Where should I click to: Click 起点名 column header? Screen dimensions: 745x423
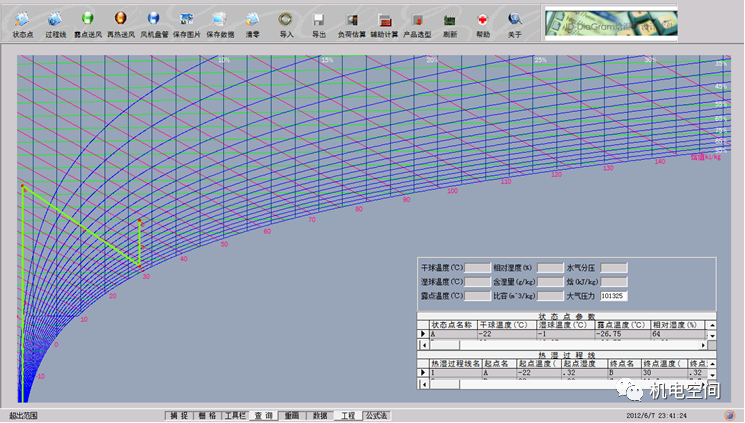(499, 364)
